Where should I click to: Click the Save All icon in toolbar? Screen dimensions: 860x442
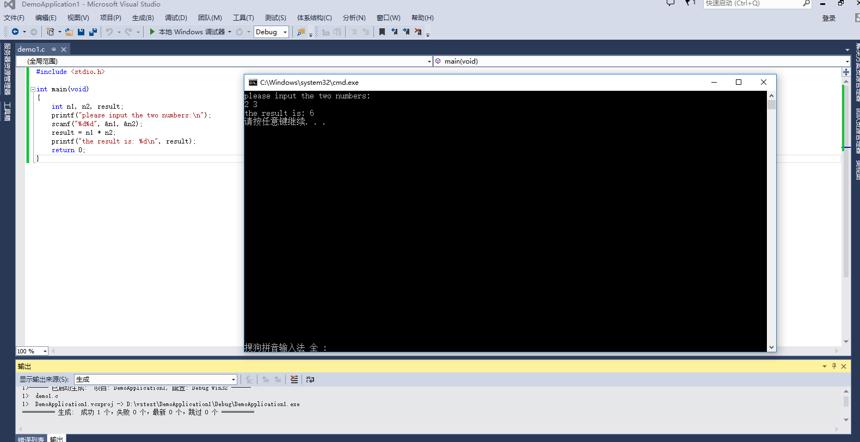[x=93, y=32]
